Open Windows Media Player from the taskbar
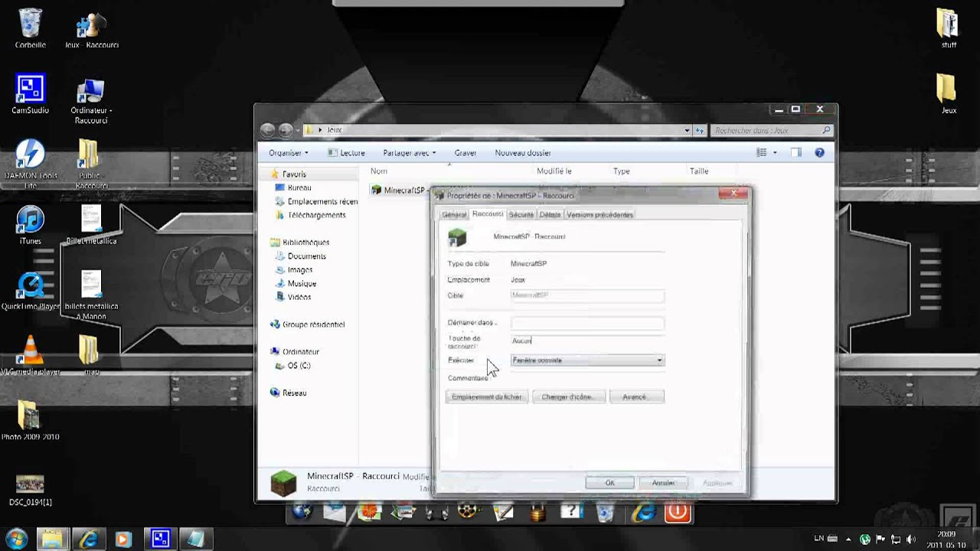The width and height of the screenshot is (980, 551). 122,540
